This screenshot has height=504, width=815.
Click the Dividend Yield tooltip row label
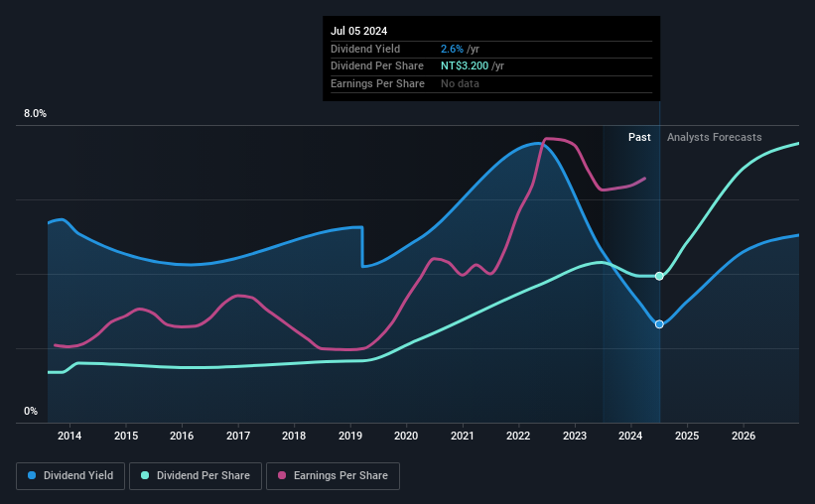click(x=365, y=49)
